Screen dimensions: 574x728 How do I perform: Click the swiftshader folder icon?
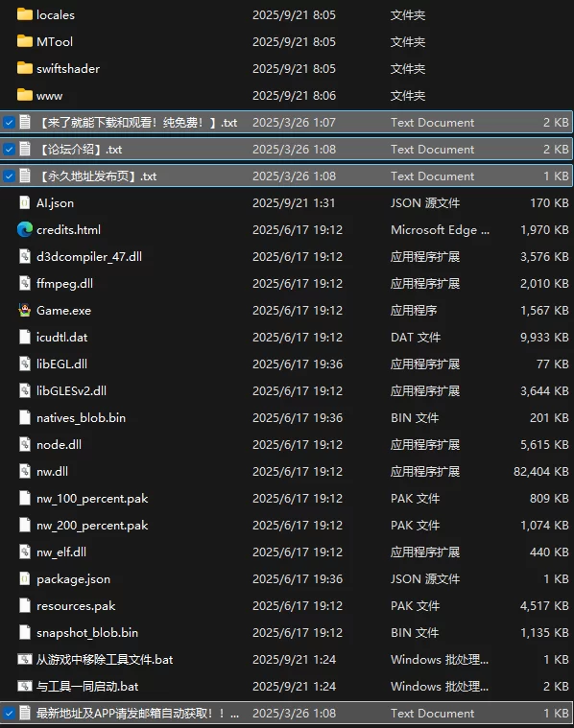click(25, 69)
